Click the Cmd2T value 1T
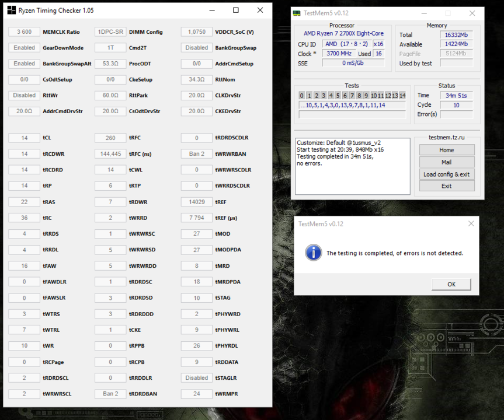This screenshot has height=420, width=504. coord(110,47)
